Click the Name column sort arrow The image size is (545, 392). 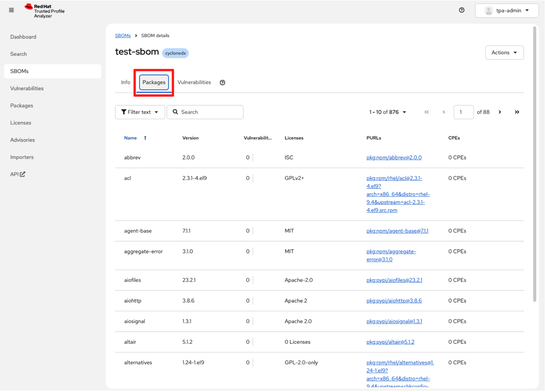[x=145, y=138]
